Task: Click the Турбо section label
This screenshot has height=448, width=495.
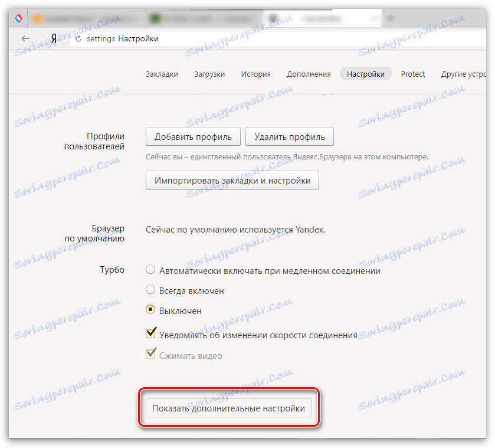Action: 112,270
